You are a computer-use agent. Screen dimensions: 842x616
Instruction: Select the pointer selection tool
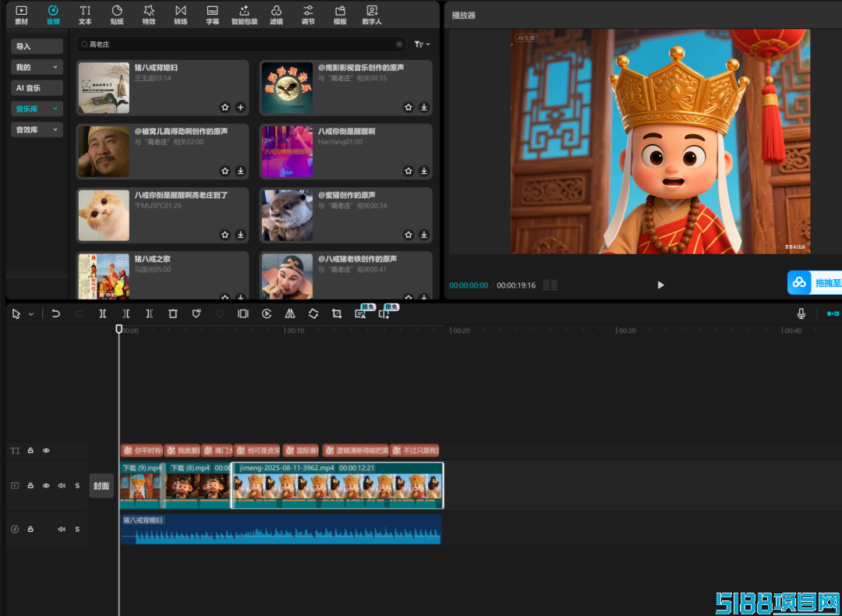16,314
